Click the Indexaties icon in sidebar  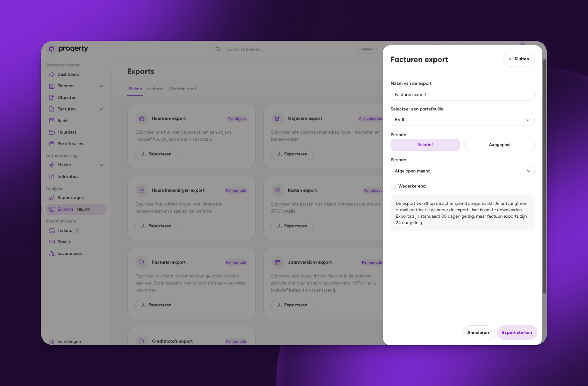pyautogui.click(x=52, y=177)
